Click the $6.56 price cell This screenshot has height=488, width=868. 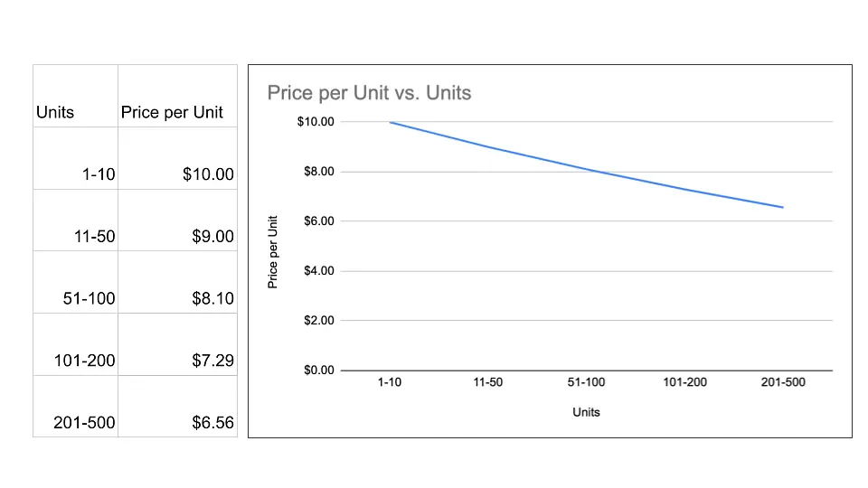pos(178,406)
